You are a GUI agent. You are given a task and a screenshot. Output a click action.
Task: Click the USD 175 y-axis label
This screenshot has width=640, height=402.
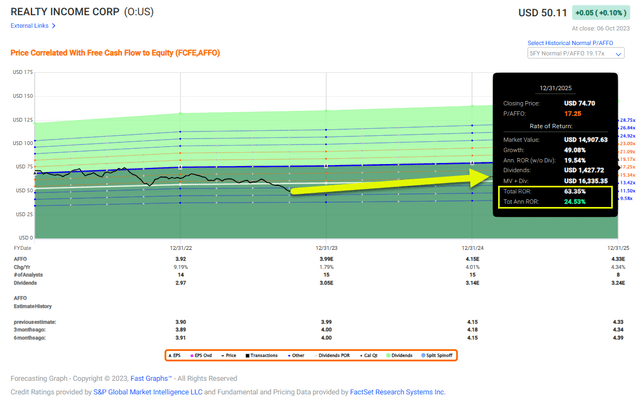[22, 72]
